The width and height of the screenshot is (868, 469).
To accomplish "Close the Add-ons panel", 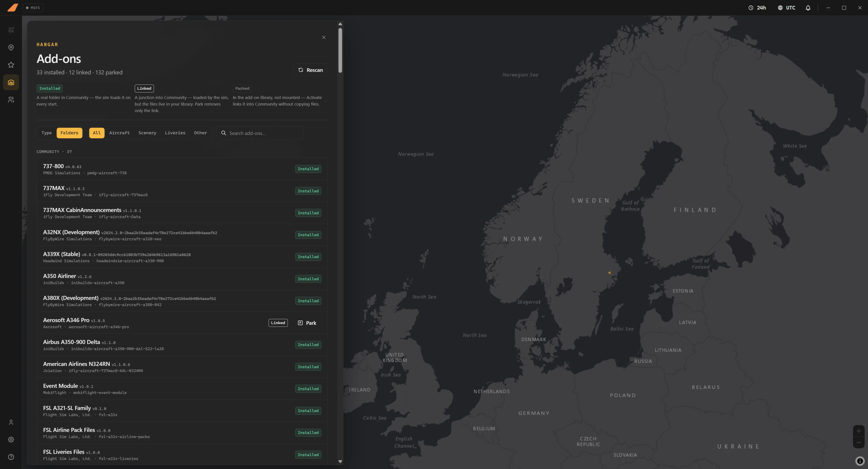I will (324, 37).
